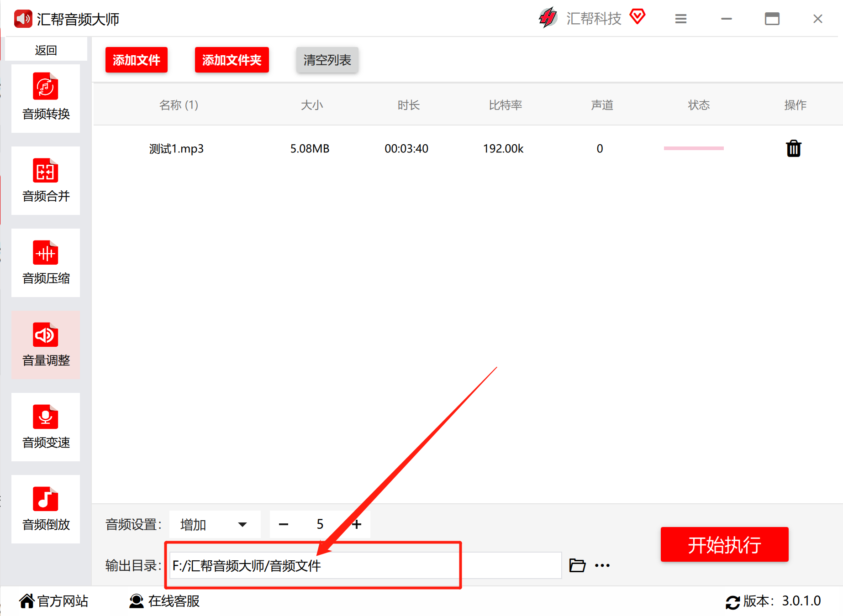
Task: Open the 音频倒放 audio reverse tool
Action: point(46,509)
